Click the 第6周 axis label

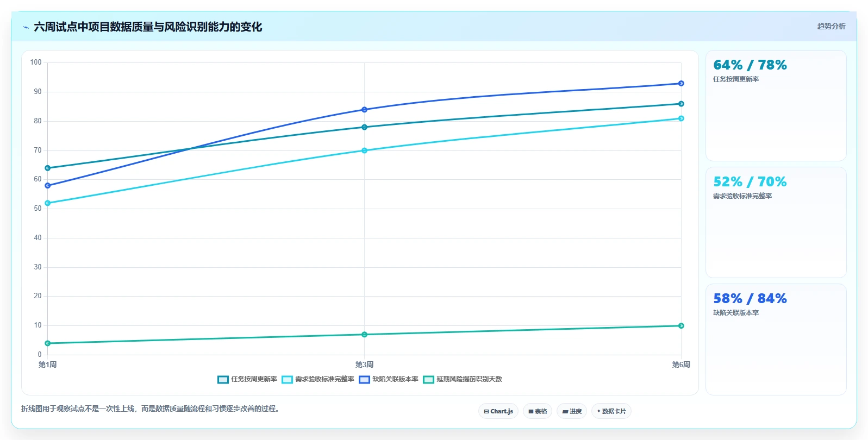pos(681,364)
